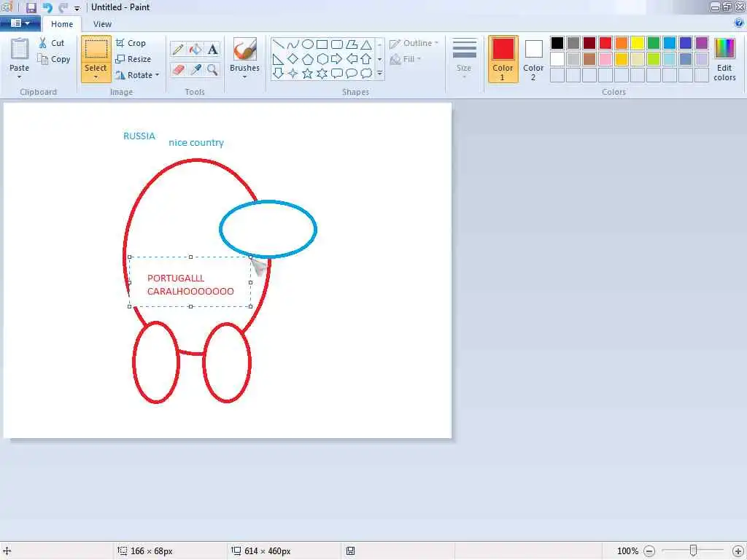Activate the Color 2 selector
747x560 pixels.
click(533, 59)
